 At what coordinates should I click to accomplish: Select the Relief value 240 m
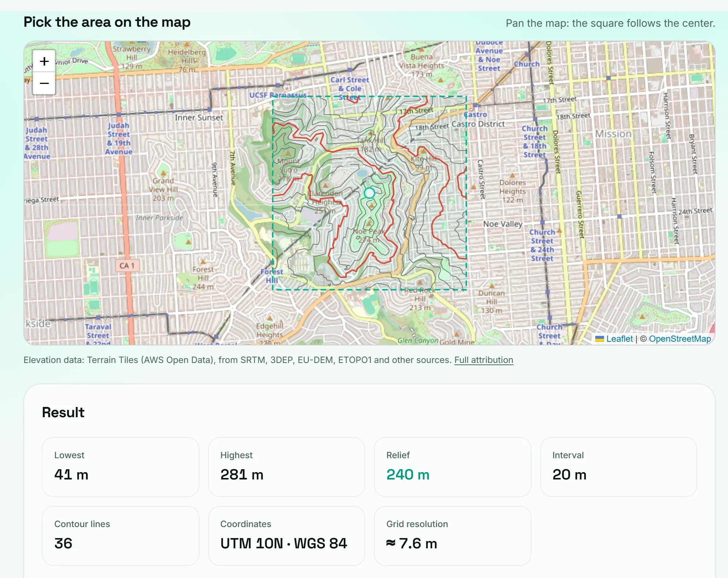coord(408,474)
